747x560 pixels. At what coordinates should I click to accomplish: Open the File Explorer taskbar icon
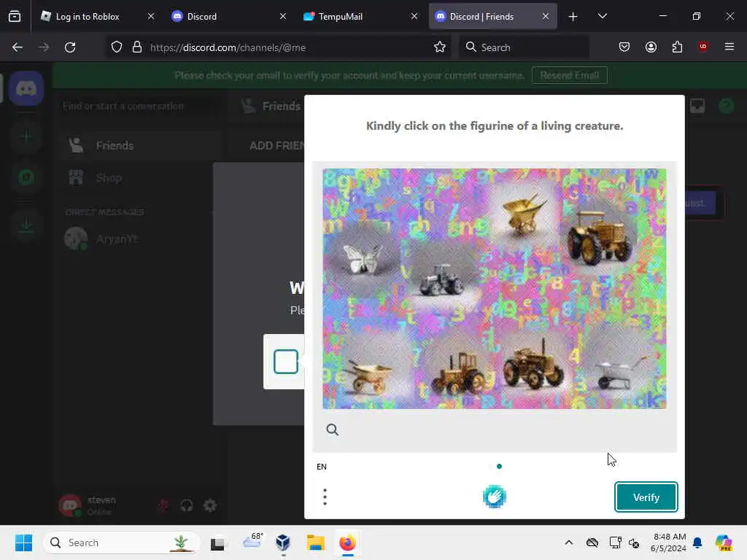tap(315, 542)
